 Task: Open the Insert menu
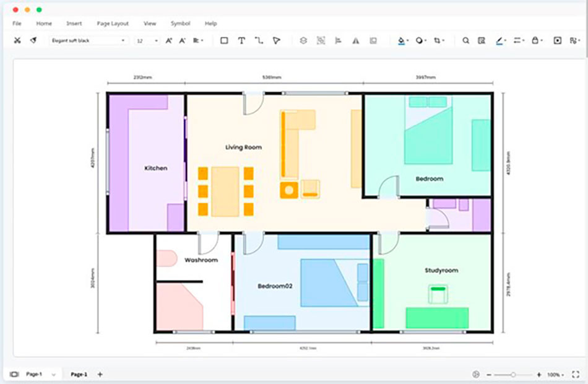pyautogui.click(x=74, y=24)
